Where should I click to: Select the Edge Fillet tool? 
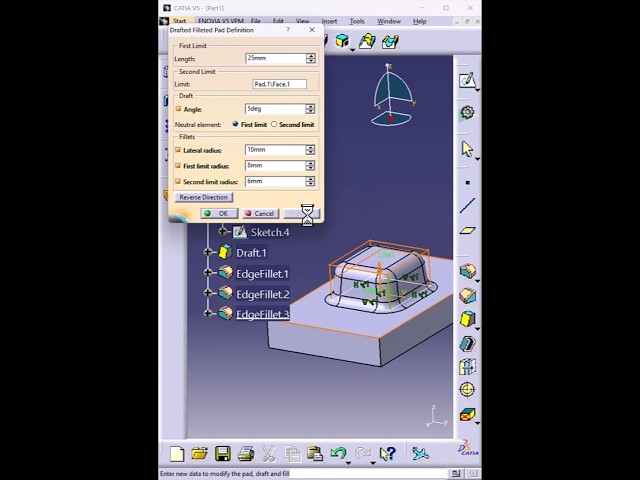(467, 271)
